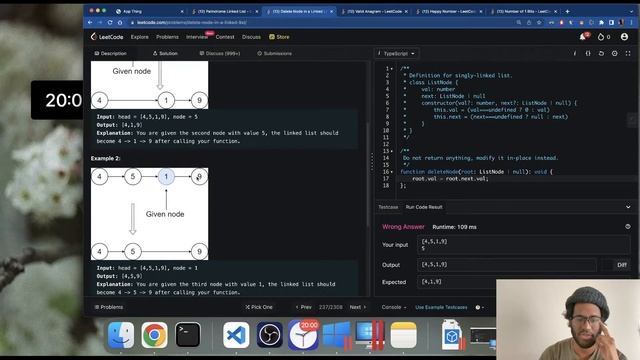The width and height of the screenshot is (640, 360).
Task: Switch to the Submissions tab
Action: [x=275, y=53]
